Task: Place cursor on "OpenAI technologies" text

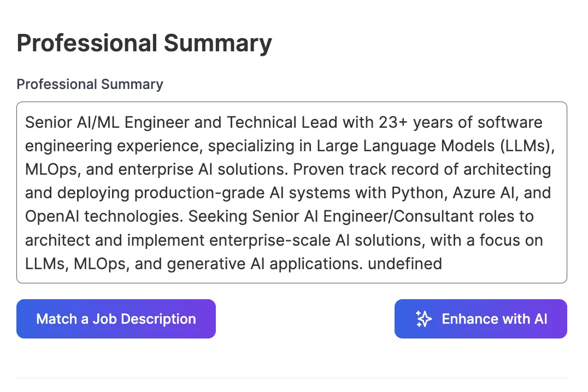Action: tap(104, 216)
